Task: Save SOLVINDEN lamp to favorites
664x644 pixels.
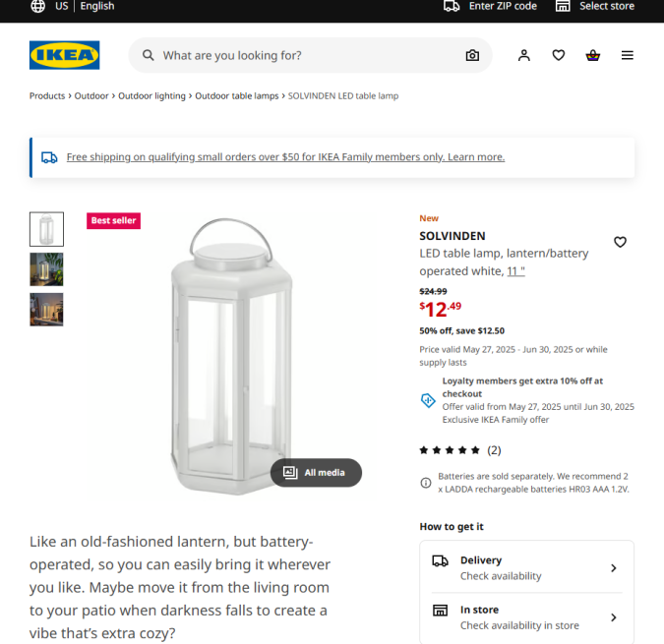Action: pos(620,242)
